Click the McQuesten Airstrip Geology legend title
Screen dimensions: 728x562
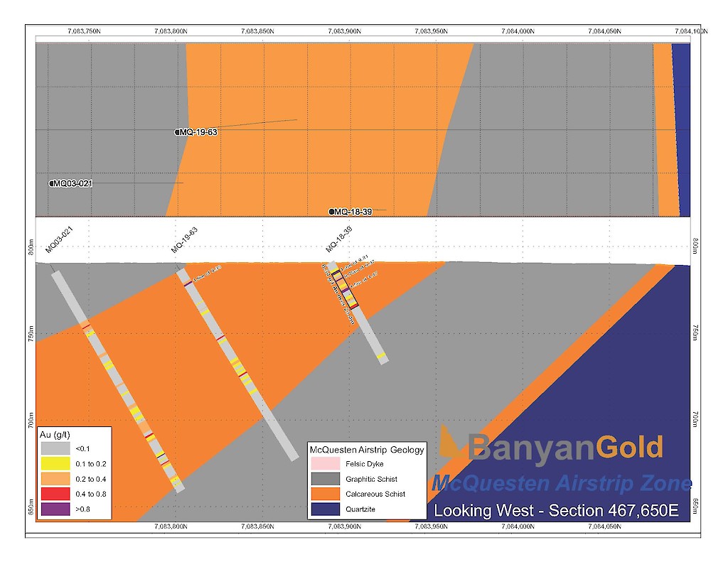367,450
